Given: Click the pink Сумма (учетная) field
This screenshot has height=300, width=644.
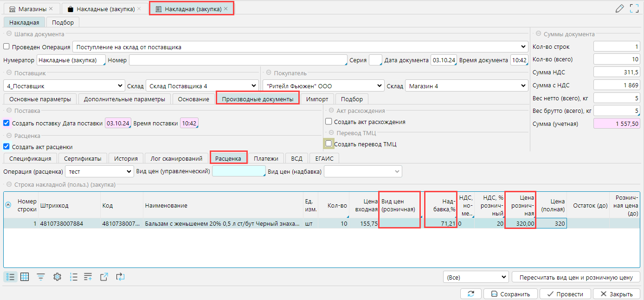Looking at the screenshot, I should click(x=617, y=124).
